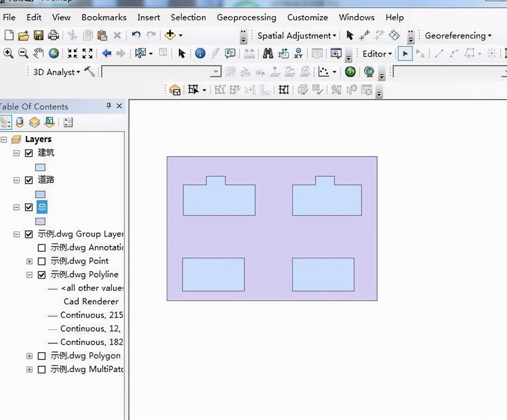Open the 3D Analyst dropdown button
The image size is (507, 420).
click(56, 72)
